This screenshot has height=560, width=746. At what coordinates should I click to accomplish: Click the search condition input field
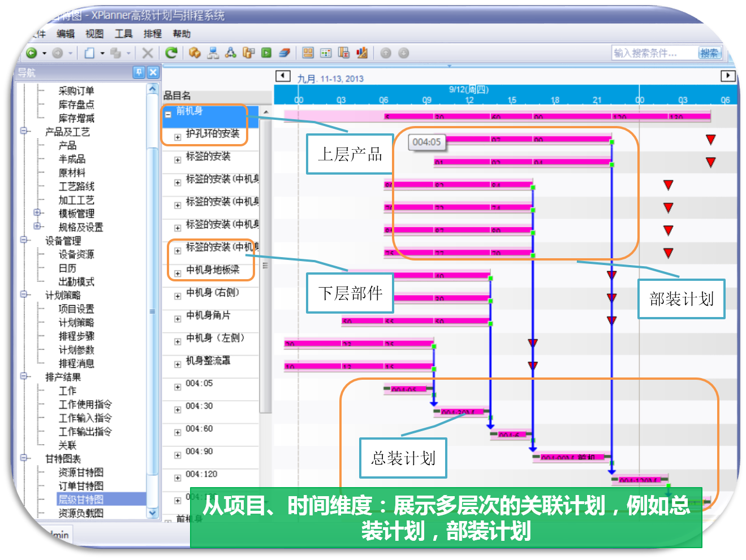[x=654, y=53]
